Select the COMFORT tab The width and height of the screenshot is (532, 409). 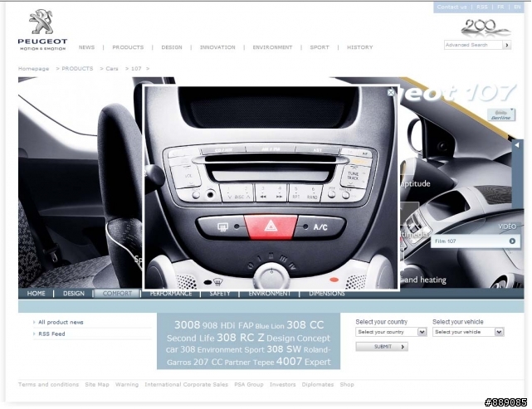[117, 294]
